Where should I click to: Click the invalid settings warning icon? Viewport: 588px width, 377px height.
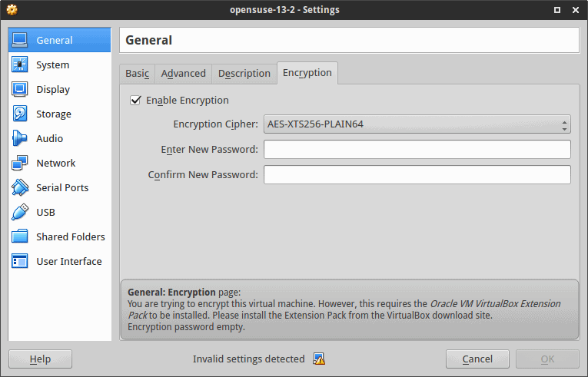pyautogui.click(x=319, y=359)
